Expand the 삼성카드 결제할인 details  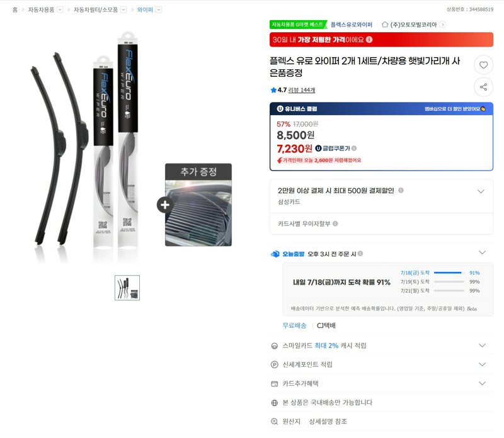pos(481,191)
